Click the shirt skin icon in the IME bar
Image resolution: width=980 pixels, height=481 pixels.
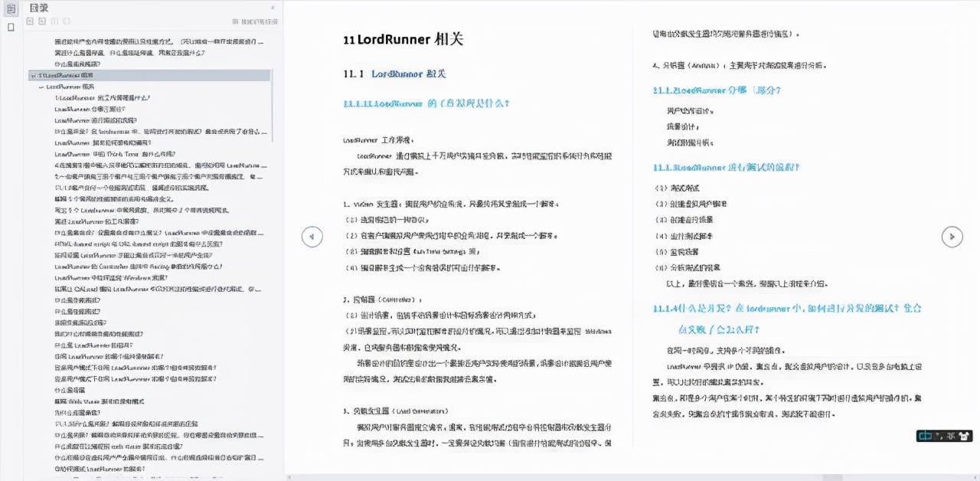coord(963,436)
